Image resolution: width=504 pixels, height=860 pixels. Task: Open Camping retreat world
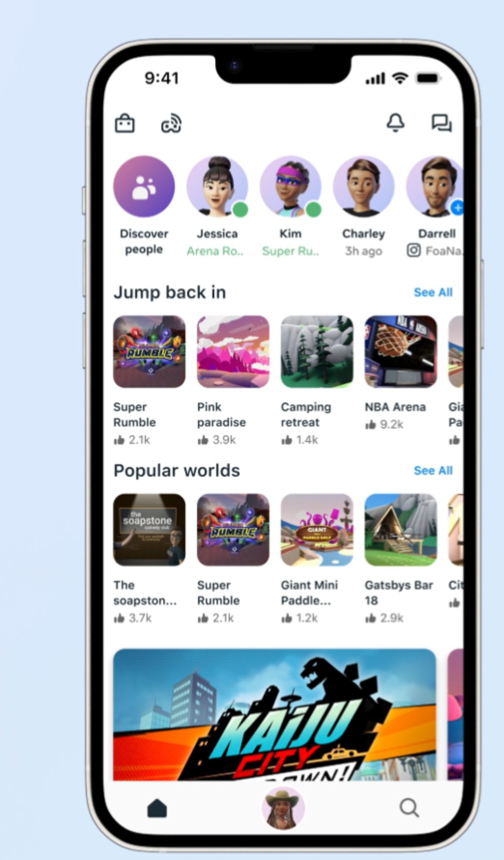pyautogui.click(x=317, y=351)
